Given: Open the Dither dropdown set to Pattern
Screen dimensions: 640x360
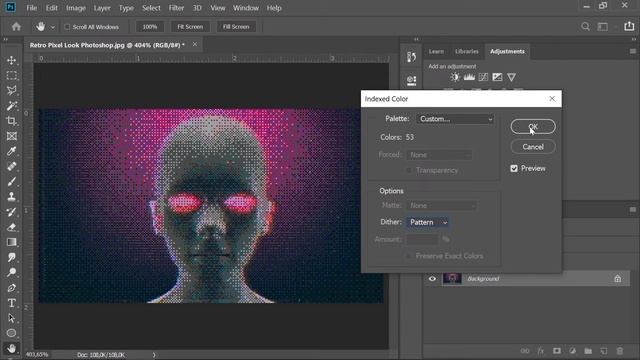Looking at the screenshot, I should [x=428, y=222].
